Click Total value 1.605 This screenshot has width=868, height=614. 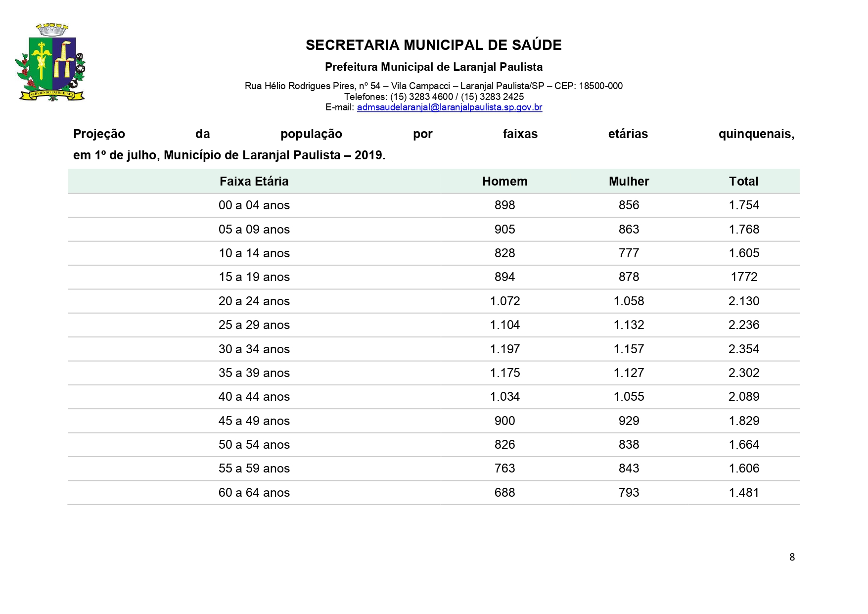point(744,253)
